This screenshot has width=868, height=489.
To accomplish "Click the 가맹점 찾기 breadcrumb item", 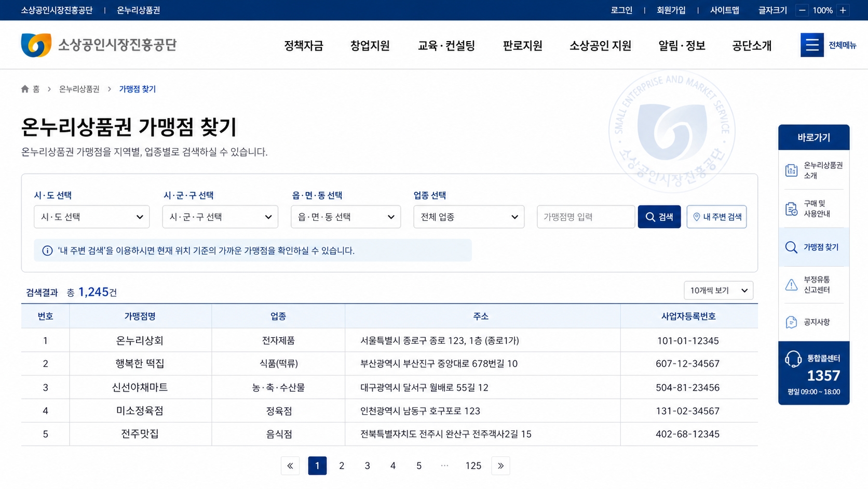I will tap(137, 89).
